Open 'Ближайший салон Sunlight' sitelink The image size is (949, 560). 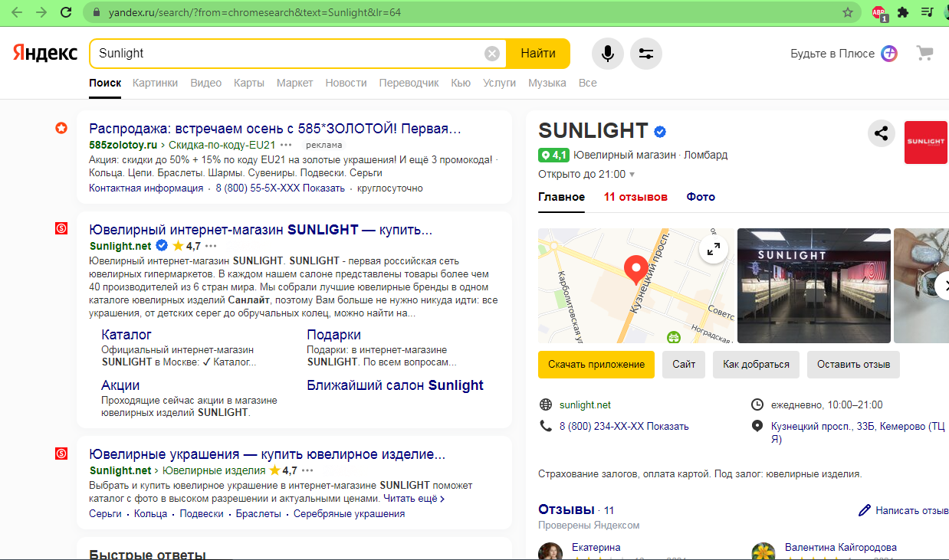click(395, 385)
